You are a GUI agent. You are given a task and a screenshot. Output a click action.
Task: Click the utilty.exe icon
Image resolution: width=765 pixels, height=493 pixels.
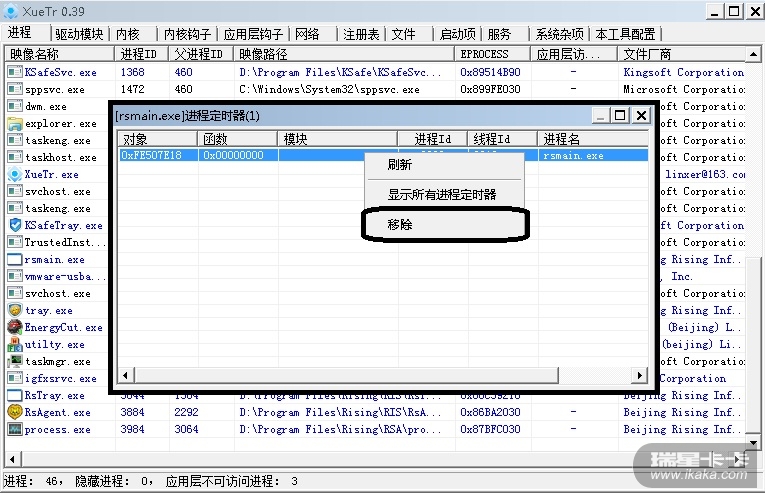(15, 344)
